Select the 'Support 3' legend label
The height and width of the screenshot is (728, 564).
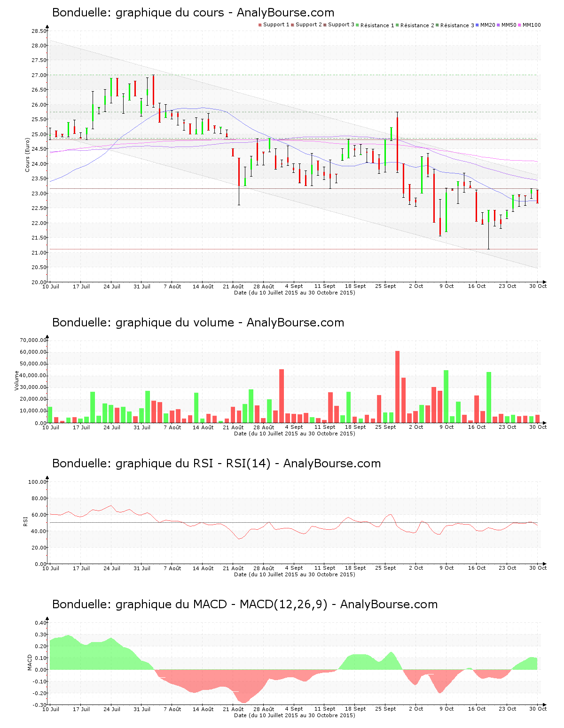pos(341,25)
